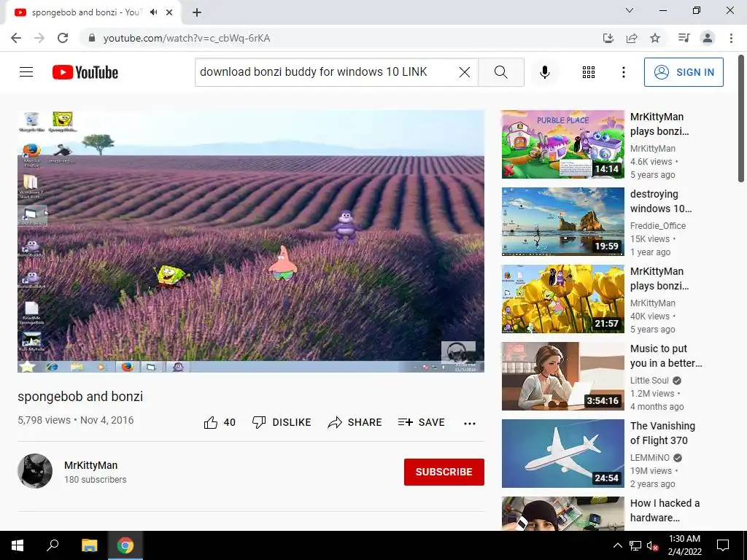747x560 pixels.
Task: Share the spongebob and bonzi video
Action: click(x=355, y=422)
